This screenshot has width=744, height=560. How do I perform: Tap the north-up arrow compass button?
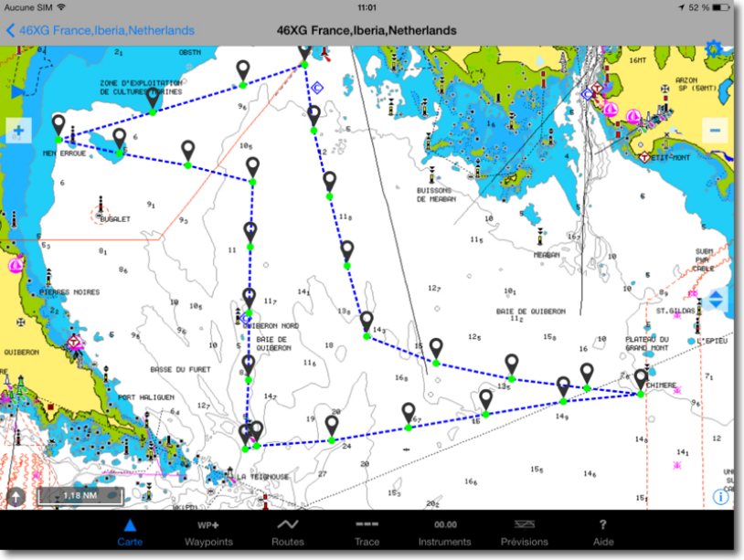[x=16, y=497]
